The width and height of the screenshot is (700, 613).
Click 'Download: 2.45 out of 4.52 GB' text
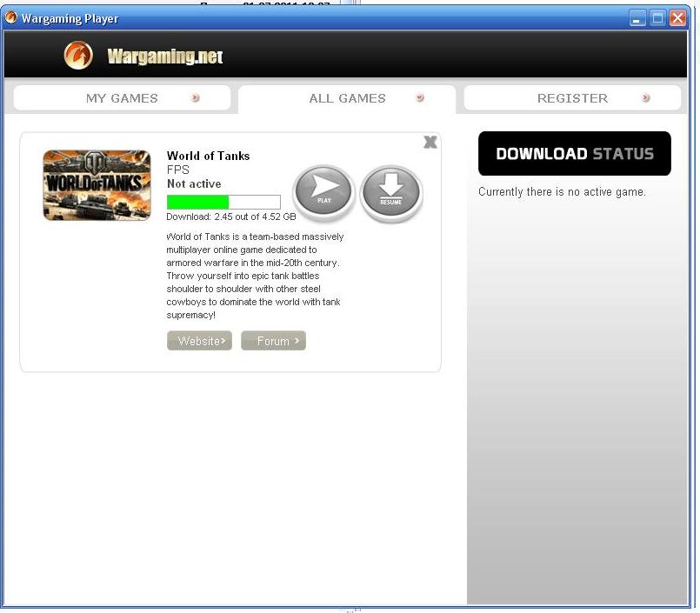(230, 217)
